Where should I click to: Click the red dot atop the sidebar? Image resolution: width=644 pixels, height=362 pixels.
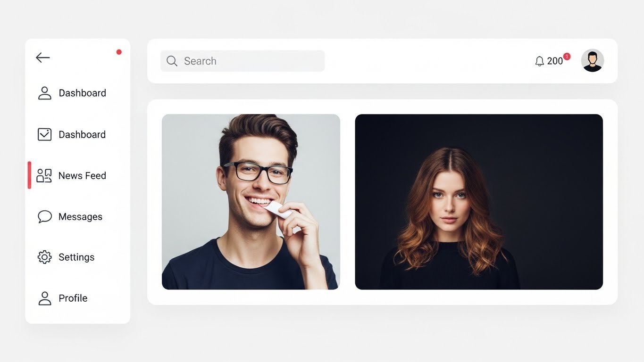click(x=119, y=52)
